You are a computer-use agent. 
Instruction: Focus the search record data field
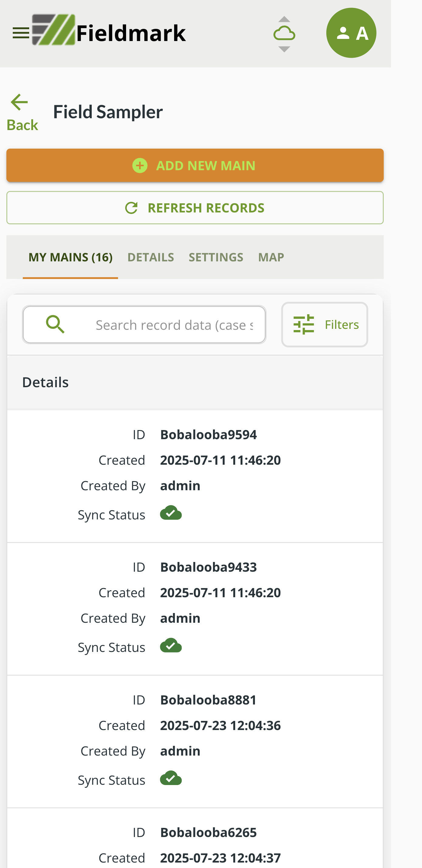point(174,325)
